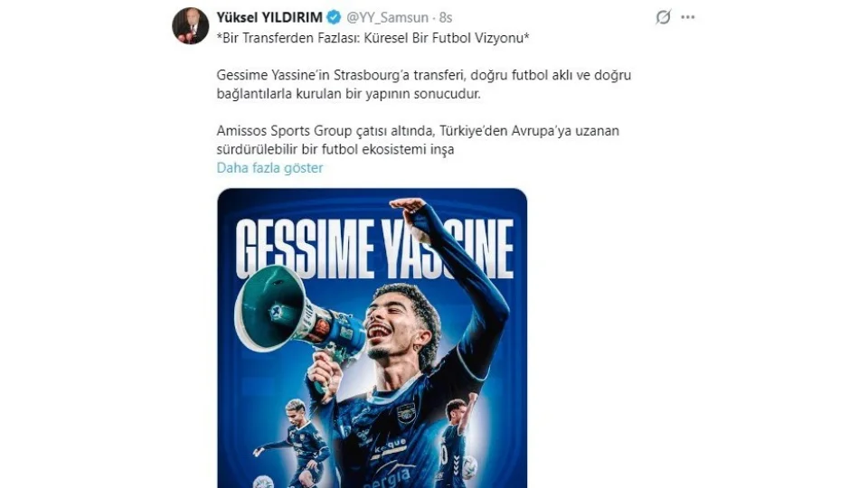Click the club crest on the jersey
The width and height of the screenshot is (868, 488).
(406, 413)
